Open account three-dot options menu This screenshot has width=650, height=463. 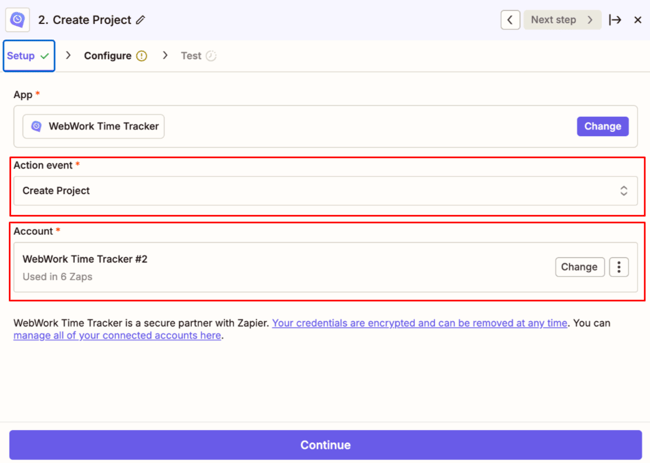(x=618, y=267)
